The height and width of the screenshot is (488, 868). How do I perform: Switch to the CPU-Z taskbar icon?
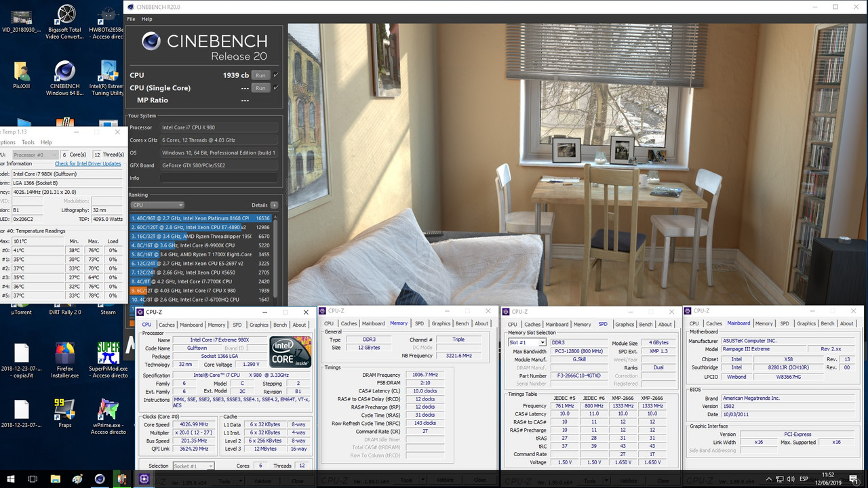coord(144,479)
